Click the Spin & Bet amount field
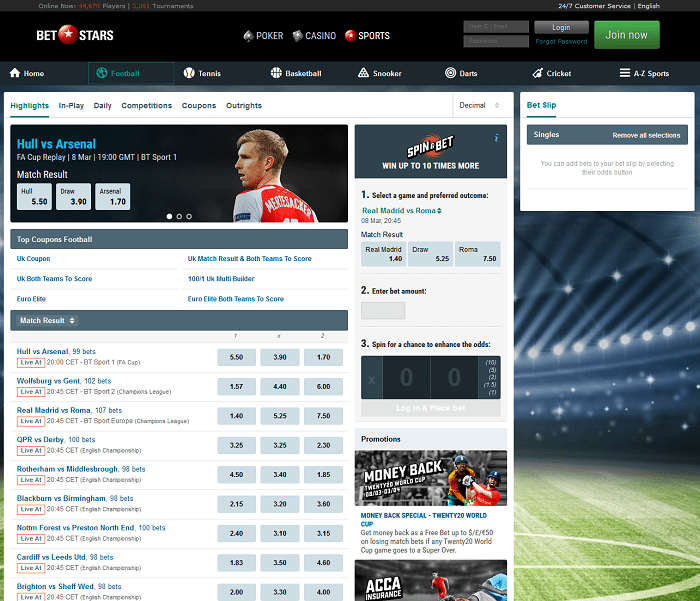Image resolution: width=700 pixels, height=601 pixels. (383, 310)
